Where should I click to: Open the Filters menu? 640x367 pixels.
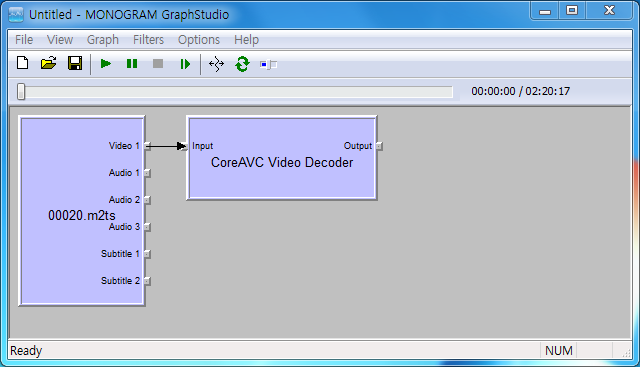tap(148, 40)
